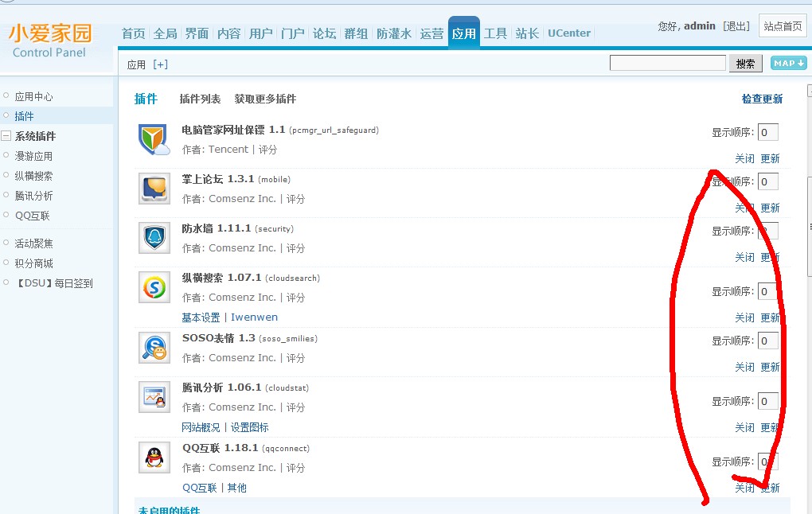Open 网站概况 for 腾讯分析 plugin
The image size is (812, 514).
coord(201,427)
